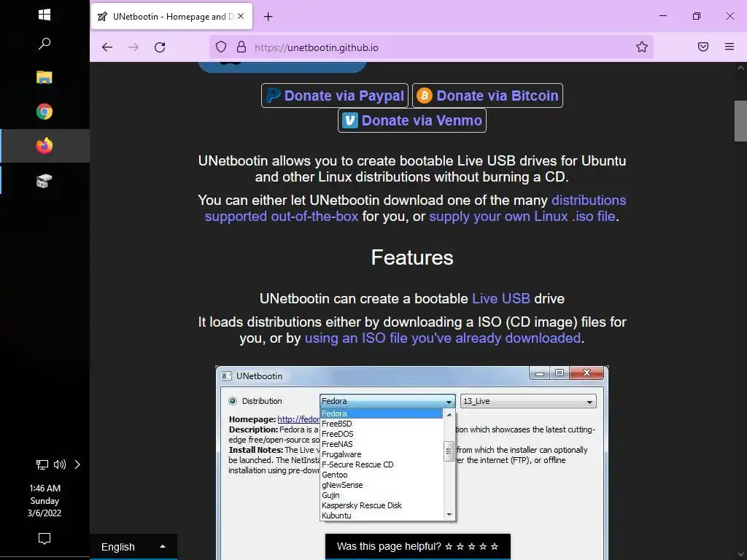Launch Google Chrome from the taskbar
Image resolution: width=747 pixels, height=560 pixels.
tap(44, 112)
